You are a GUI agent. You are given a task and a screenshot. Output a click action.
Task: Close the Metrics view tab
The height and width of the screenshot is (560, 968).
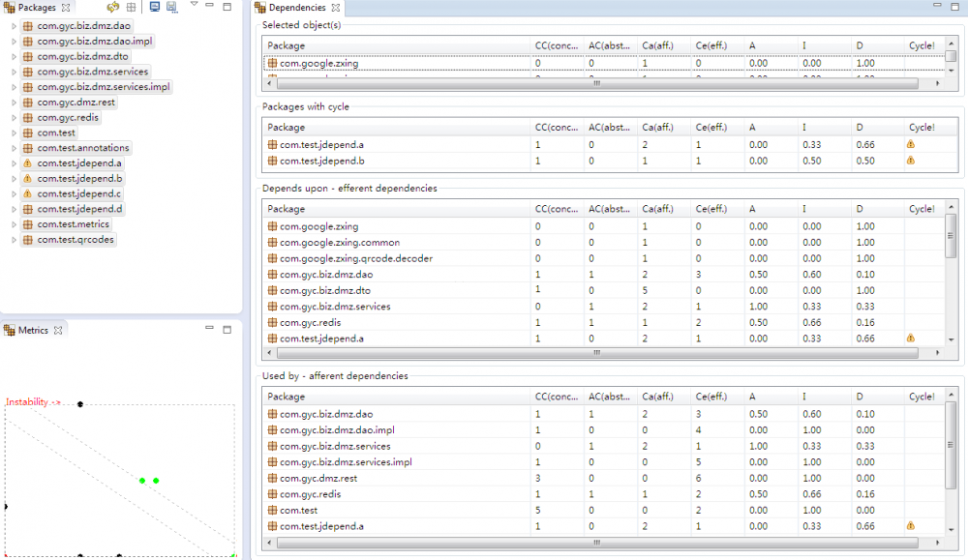click(58, 331)
